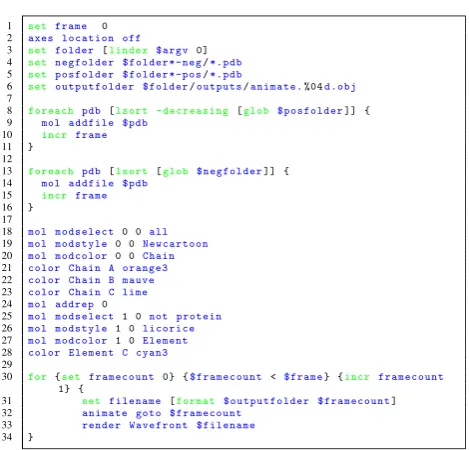Click the line 'set folder [lindex $argv 0]'
This screenshot has height=450, width=469.
click(x=118, y=50)
